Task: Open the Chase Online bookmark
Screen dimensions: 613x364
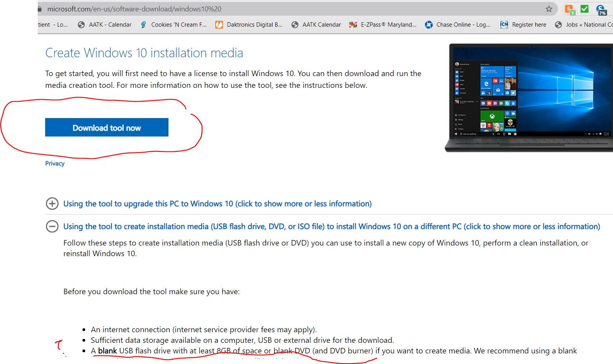Action: [458, 25]
